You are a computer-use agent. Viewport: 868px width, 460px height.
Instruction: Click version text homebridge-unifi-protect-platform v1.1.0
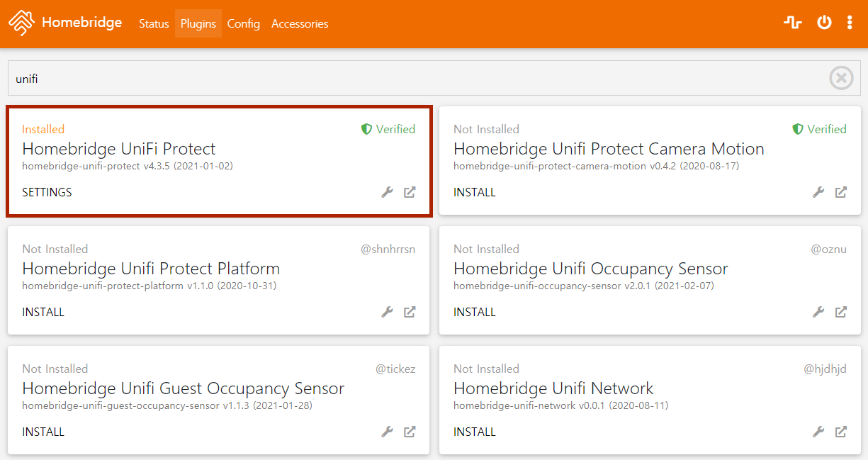pos(149,286)
